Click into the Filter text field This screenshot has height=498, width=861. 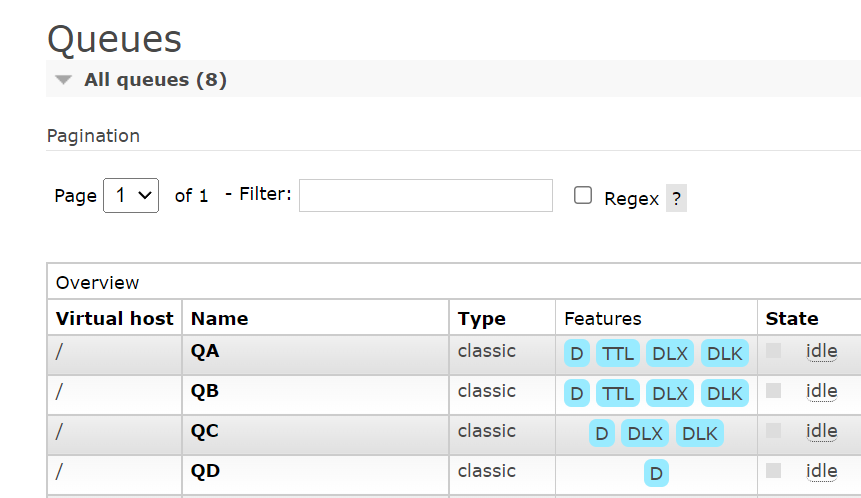(x=426, y=195)
